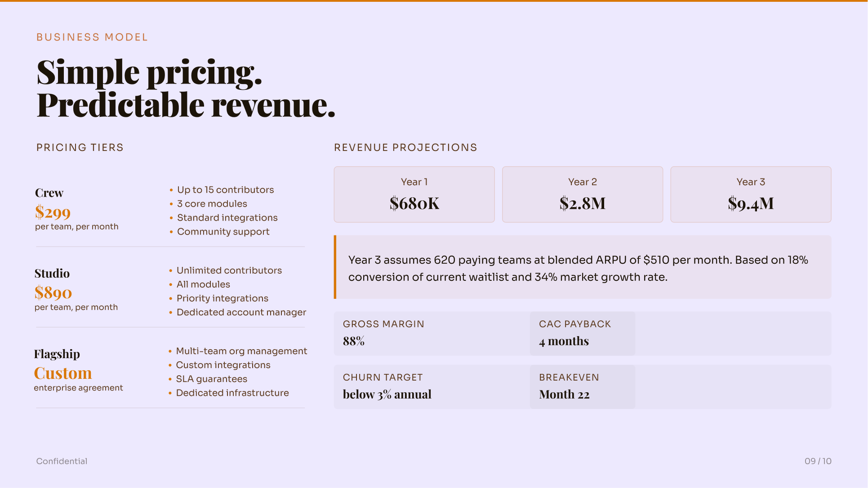Screen dimensions: 868x488
Task: Select the 'SLA guarantees' bullet item
Action: click(x=211, y=379)
